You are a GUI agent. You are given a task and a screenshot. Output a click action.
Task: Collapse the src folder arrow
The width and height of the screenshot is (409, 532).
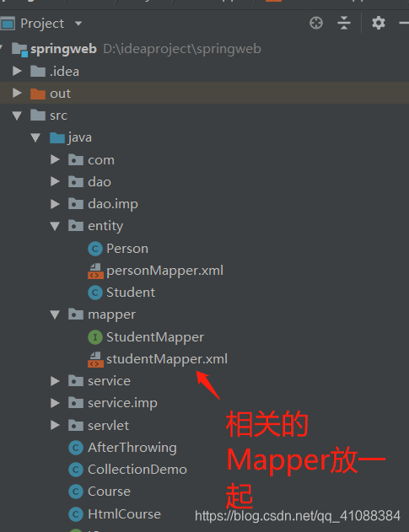coord(17,116)
